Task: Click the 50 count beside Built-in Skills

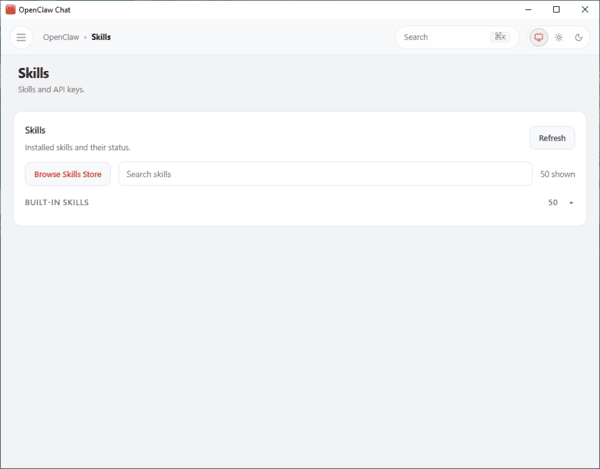Action: pos(553,203)
